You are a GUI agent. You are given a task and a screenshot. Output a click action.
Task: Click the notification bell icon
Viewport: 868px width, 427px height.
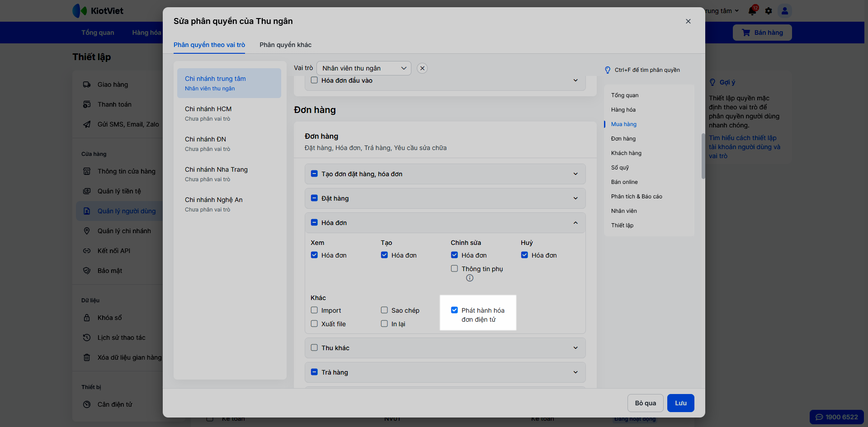pyautogui.click(x=752, y=11)
